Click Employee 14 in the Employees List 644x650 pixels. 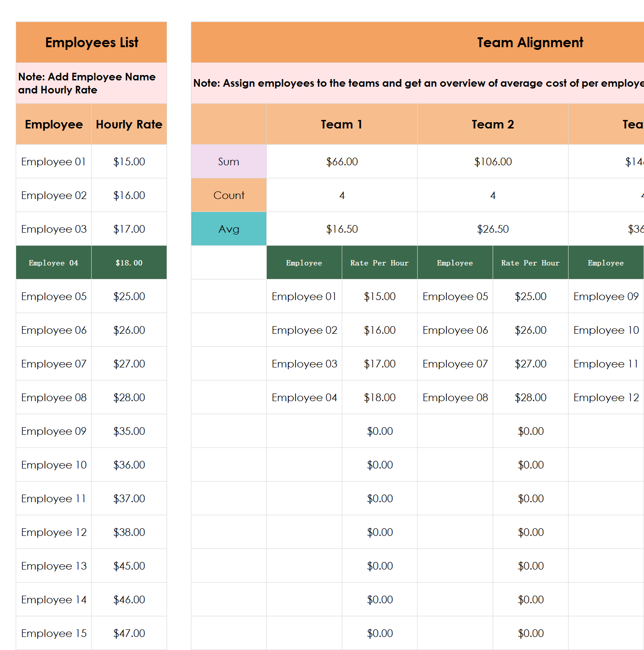pos(54,600)
